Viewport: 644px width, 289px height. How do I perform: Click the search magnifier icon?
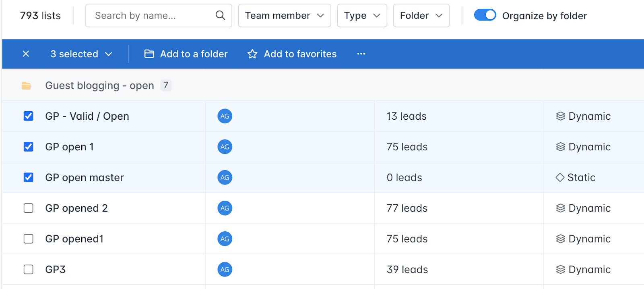click(220, 15)
